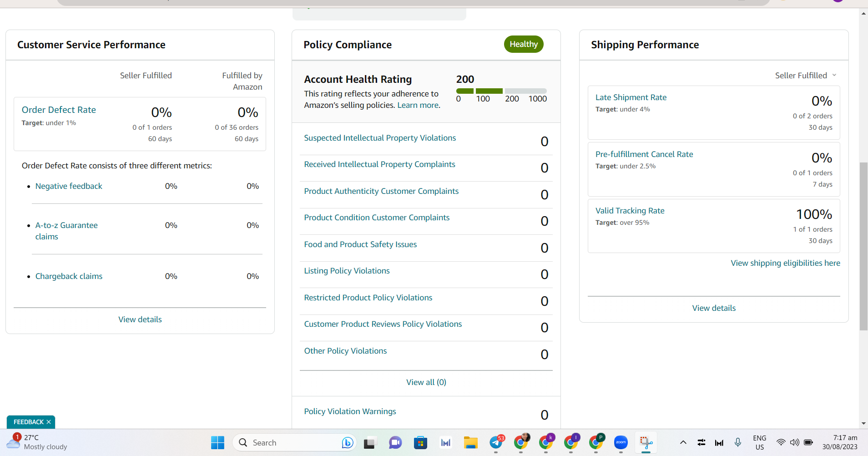
Task: Open A-to-z Guarantee claims link
Action: click(x=66, y=231)
